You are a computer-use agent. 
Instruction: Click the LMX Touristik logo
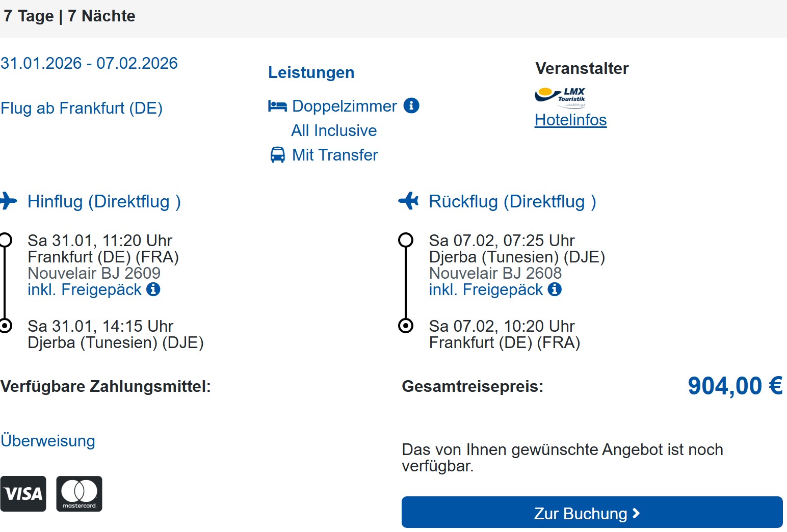pos(560,97)
